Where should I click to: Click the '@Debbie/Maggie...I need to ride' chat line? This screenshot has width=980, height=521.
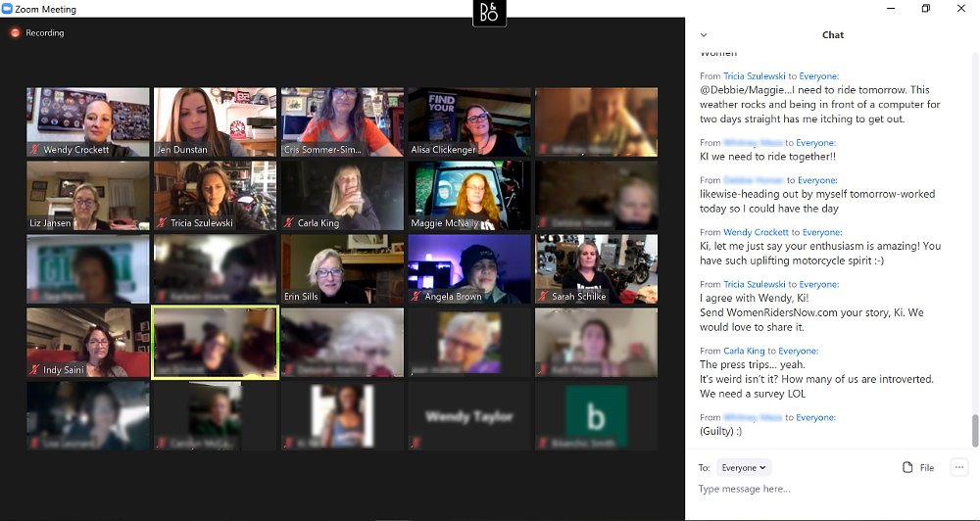coord(814,89)
